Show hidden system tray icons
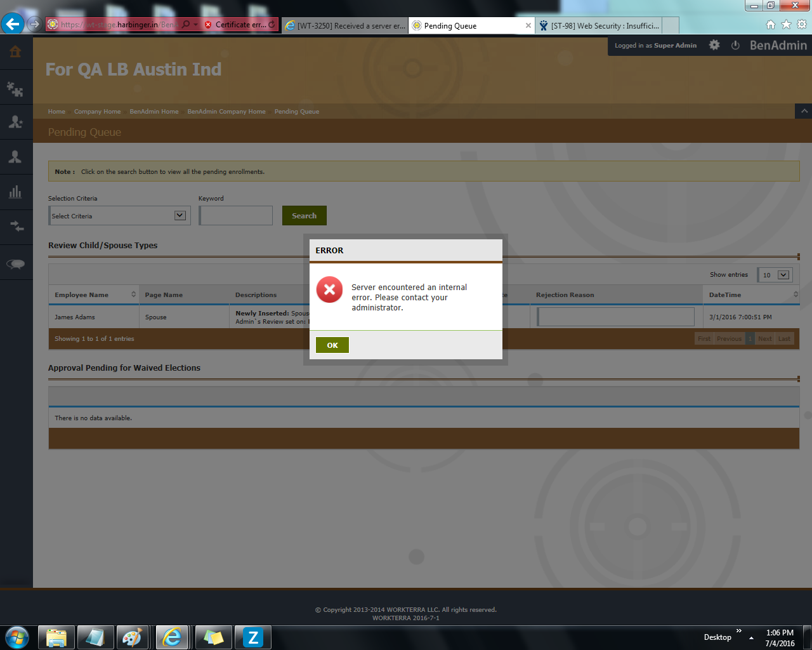The height and width of the screenshot is (650, 812). click(751, 638)
